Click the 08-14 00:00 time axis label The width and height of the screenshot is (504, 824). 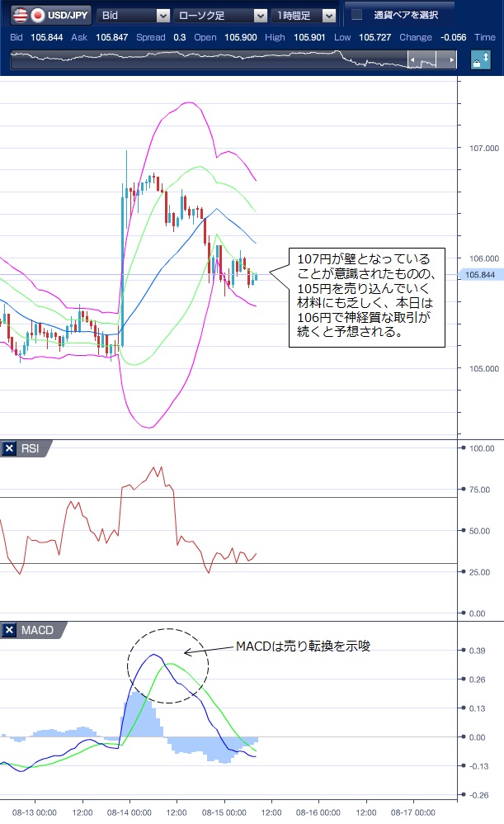point(130,812)
